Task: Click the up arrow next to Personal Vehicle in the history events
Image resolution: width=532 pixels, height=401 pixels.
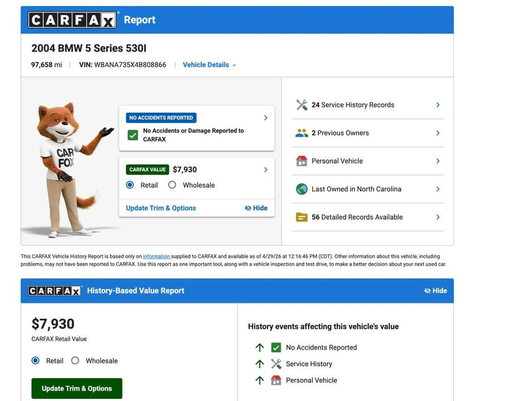Action: (x=260, y=380)
